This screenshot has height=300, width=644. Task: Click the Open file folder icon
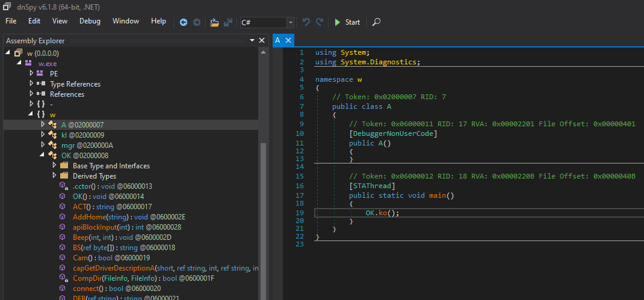click(x=215, y=22)
